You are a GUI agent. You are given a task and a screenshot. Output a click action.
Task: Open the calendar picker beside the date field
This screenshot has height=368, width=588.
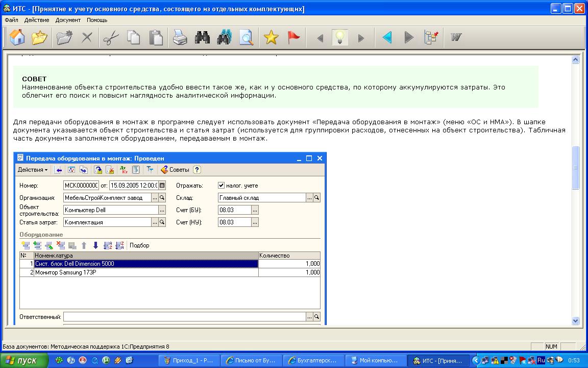(x=162, y=186)
